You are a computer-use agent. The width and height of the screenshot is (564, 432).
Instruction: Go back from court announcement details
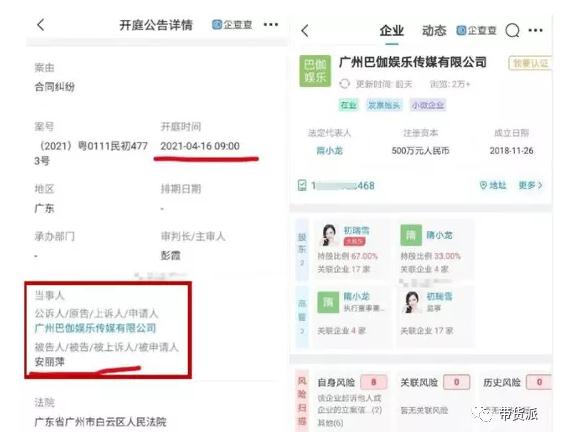click(41, 25)
